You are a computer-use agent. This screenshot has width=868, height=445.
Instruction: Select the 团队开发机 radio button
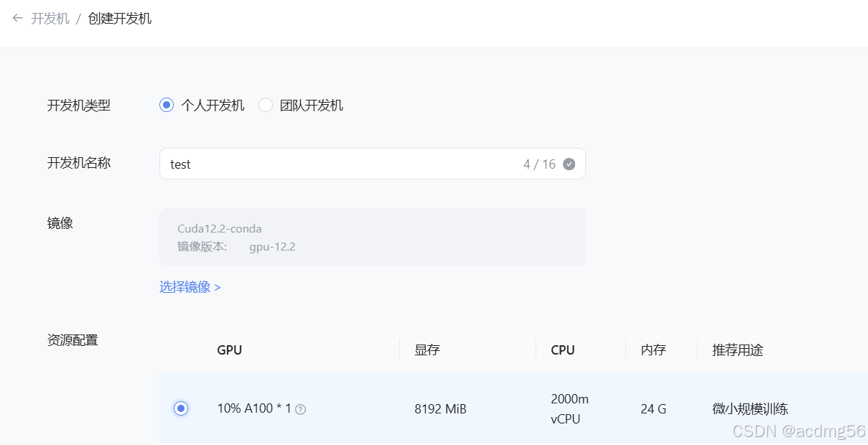266,105
